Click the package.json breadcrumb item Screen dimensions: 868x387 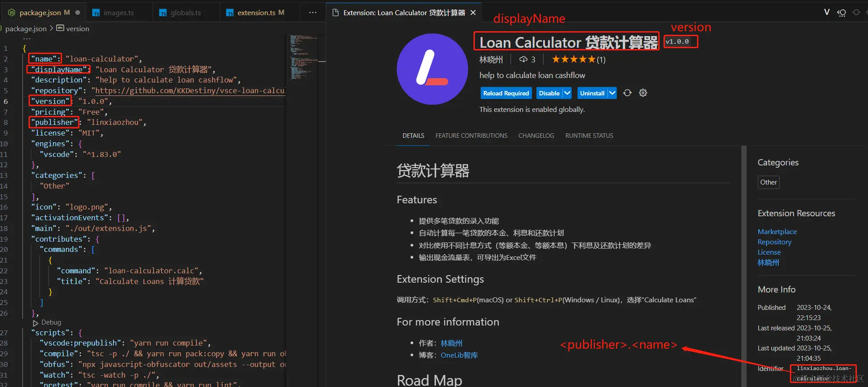click(x=25, y=29)
